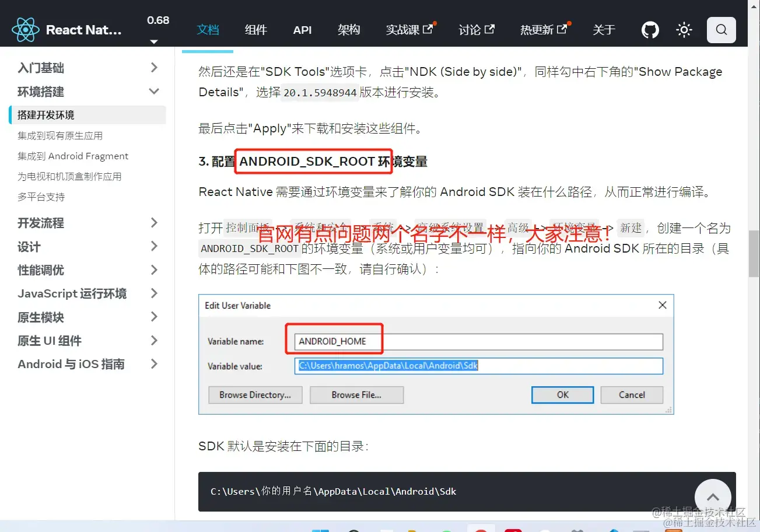The image size is (760, 532).
Task: Click the React Nat... site title
Action: pyautogui.click(x=83, y=30)
